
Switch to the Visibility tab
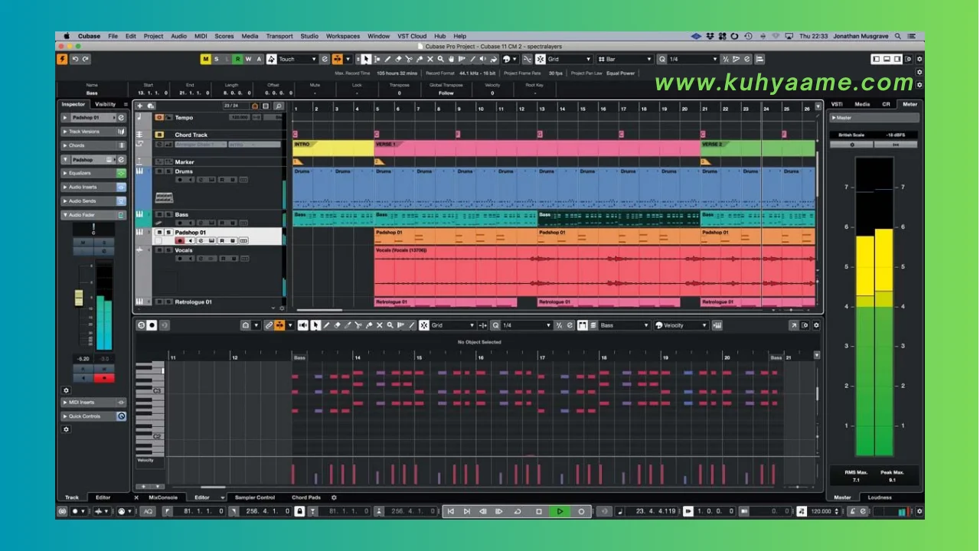pyautogui.click(x=106, y=104)
